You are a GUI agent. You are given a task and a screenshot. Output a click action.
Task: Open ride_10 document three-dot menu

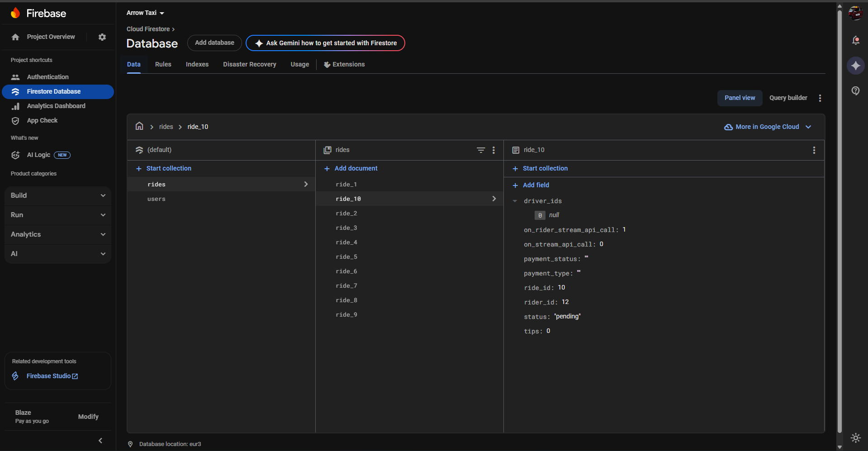[814, 150]
